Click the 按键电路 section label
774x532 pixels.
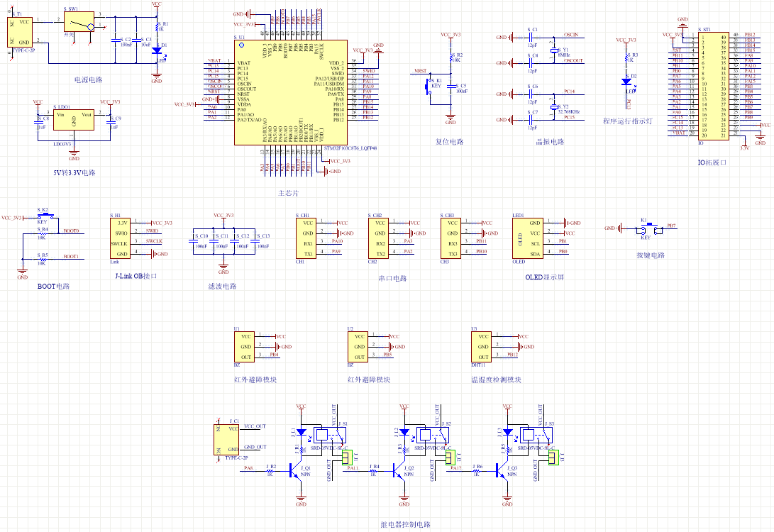(651, 255)
